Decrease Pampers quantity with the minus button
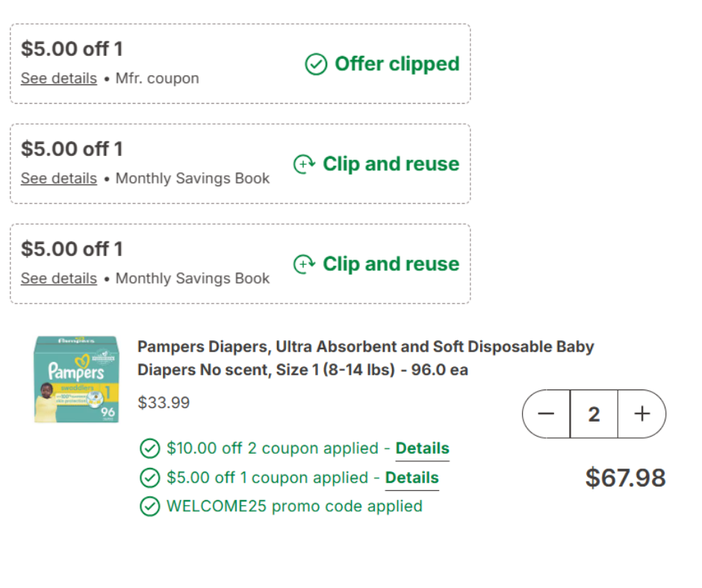This screenshot has height=588, width=702. [x=547, y=414]
